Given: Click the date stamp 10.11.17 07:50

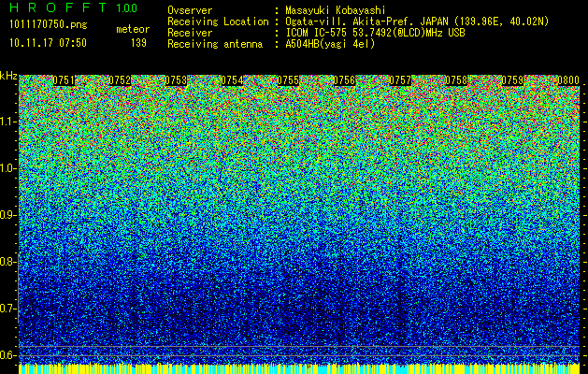Looking at the screenshot, I should pos(48,43).
